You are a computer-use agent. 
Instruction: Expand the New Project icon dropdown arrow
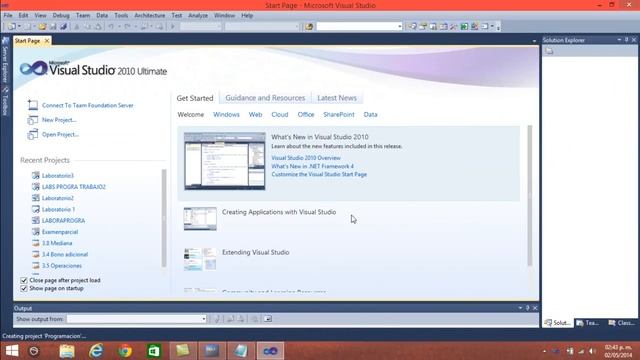(19, 27)
